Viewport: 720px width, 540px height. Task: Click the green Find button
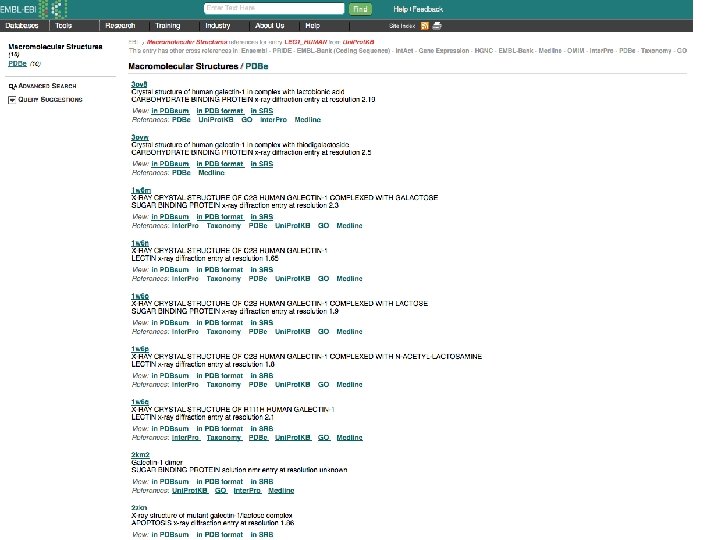[360, 9]
